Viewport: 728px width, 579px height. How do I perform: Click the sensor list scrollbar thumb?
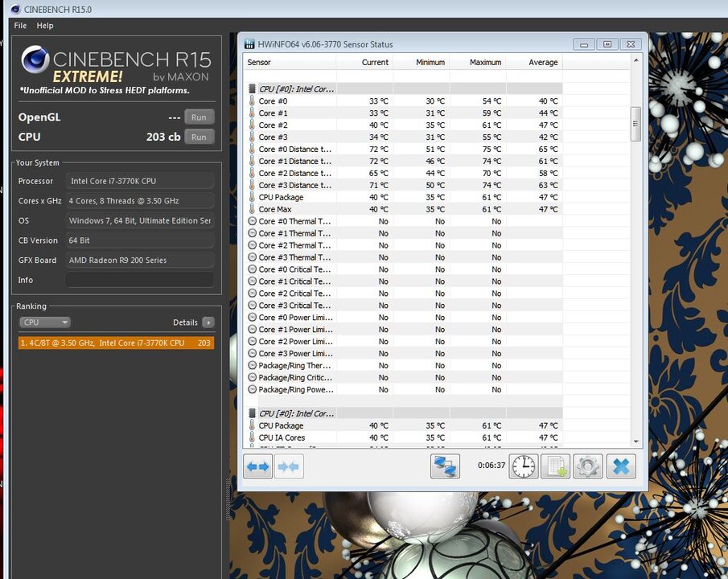635,124
